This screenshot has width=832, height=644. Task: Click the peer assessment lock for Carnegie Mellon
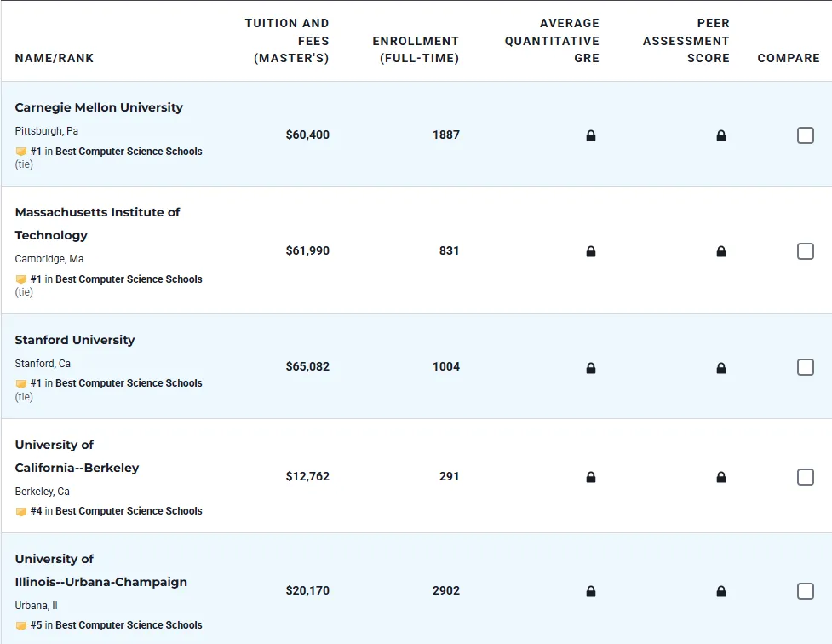coord(721,135)
